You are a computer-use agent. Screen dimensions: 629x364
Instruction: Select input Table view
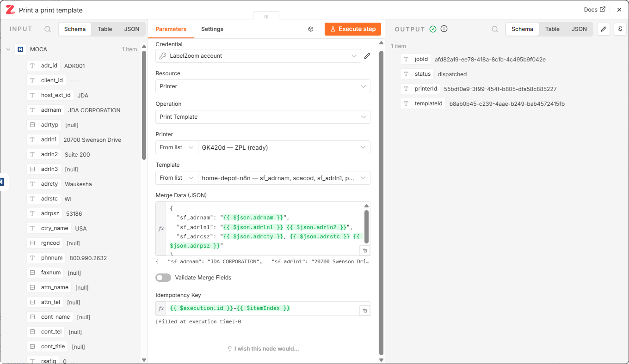coord(105,29)
